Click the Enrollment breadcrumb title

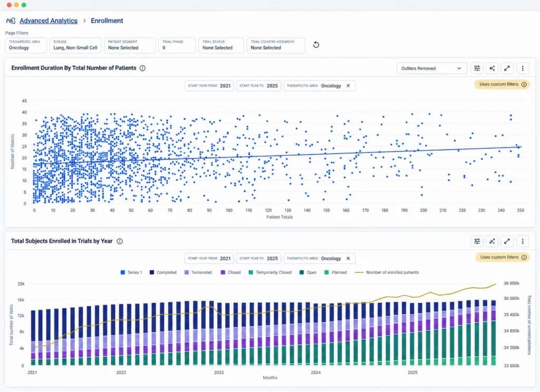[107, 21]
